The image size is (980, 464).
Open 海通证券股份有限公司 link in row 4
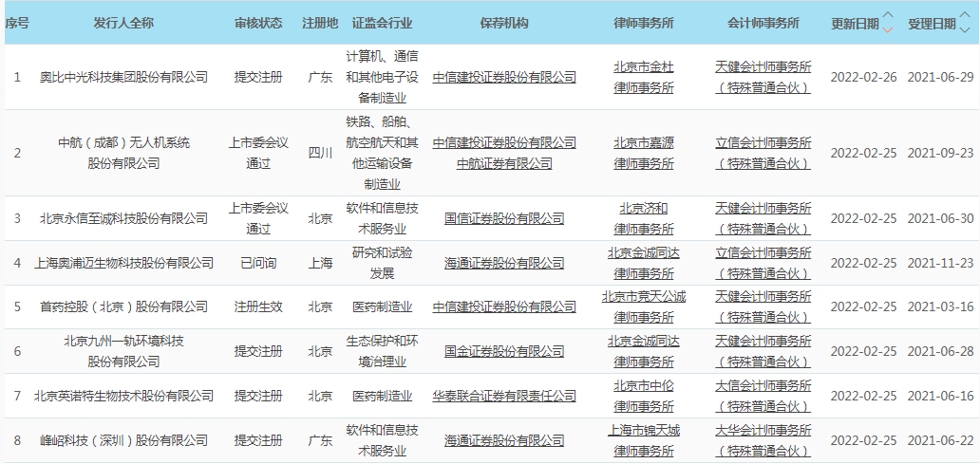click(504, 263)
